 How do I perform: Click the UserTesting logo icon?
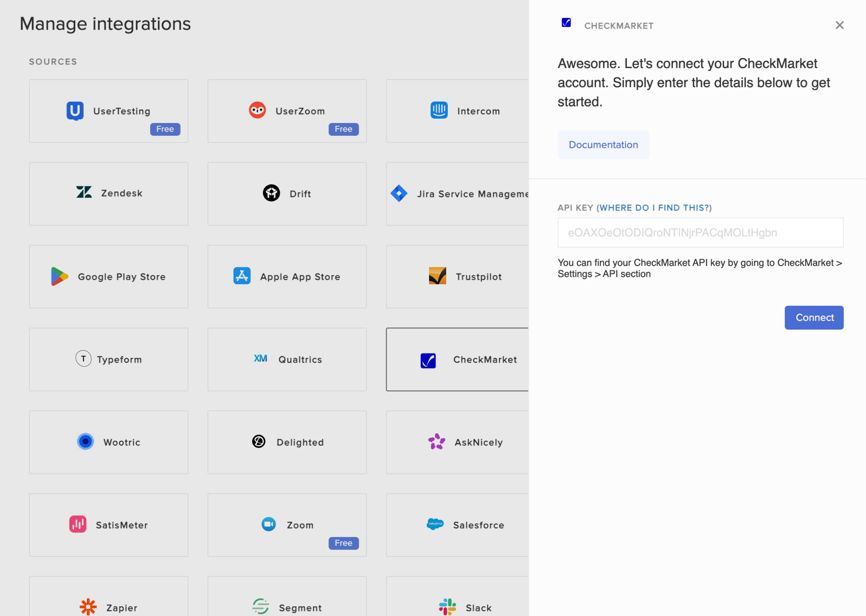coord(75,111)
